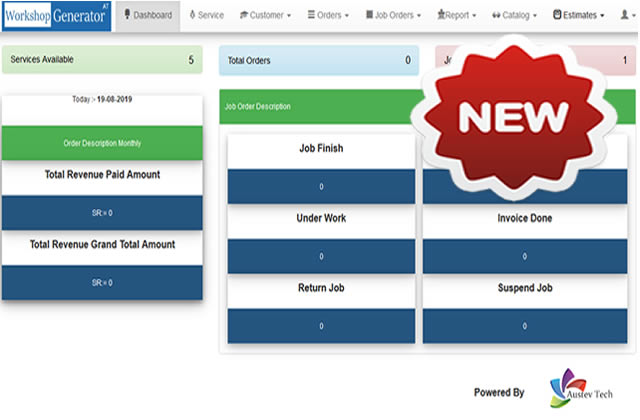Image resolution: width=640 pixels, height=420 pixels.
Task: Open the Service menu item
Action: click(206, 16)
